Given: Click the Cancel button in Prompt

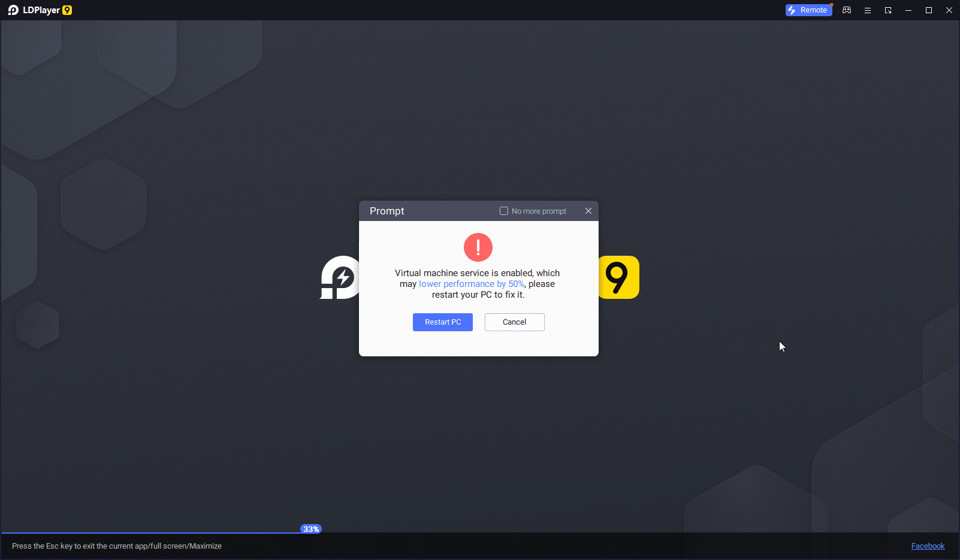Looking at the screenshot, I should tap(515, 322).
